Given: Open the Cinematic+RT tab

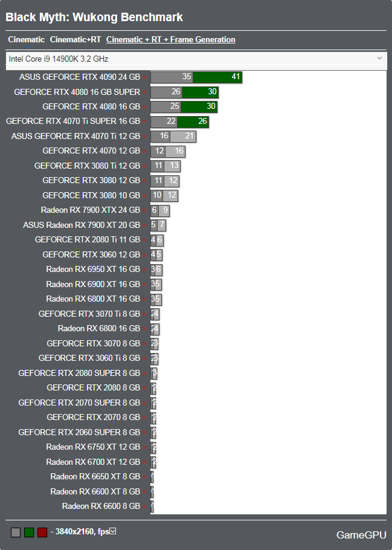Looking at the screenshot, I should (x=76, y=40).
